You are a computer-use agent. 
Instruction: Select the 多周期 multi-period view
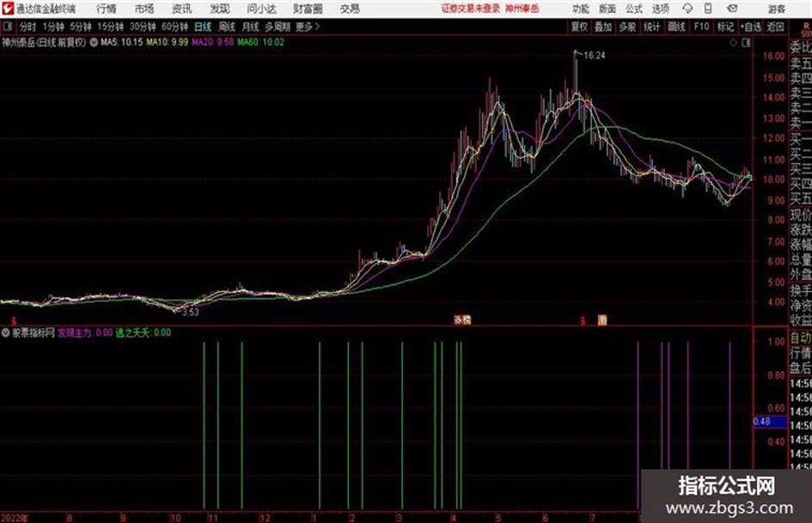[278, 27]
